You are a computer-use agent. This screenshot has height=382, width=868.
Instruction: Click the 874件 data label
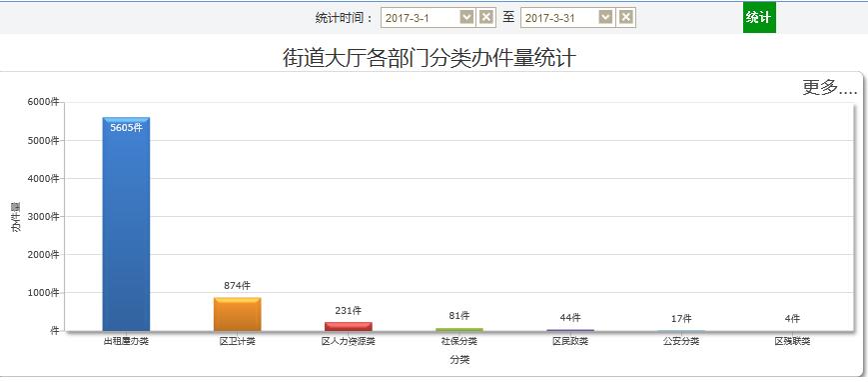pyautogui.click(x=238, y=286)
